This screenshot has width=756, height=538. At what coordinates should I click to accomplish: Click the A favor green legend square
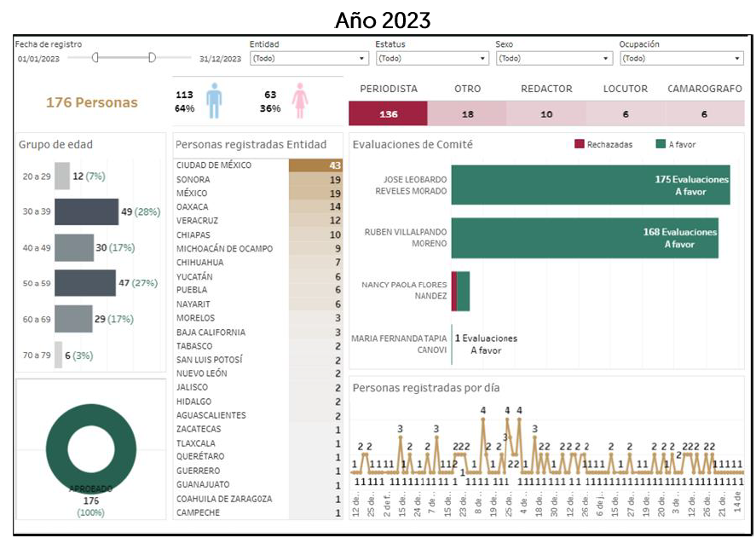click(660, 145)
